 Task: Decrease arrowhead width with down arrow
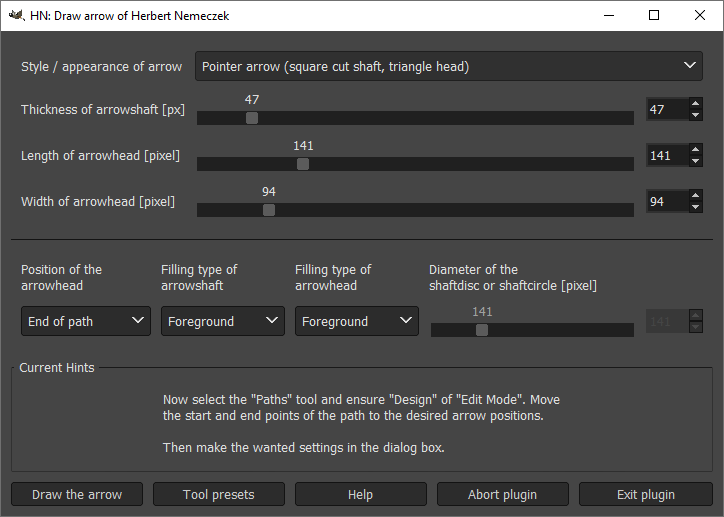click(x=695, y=207)
